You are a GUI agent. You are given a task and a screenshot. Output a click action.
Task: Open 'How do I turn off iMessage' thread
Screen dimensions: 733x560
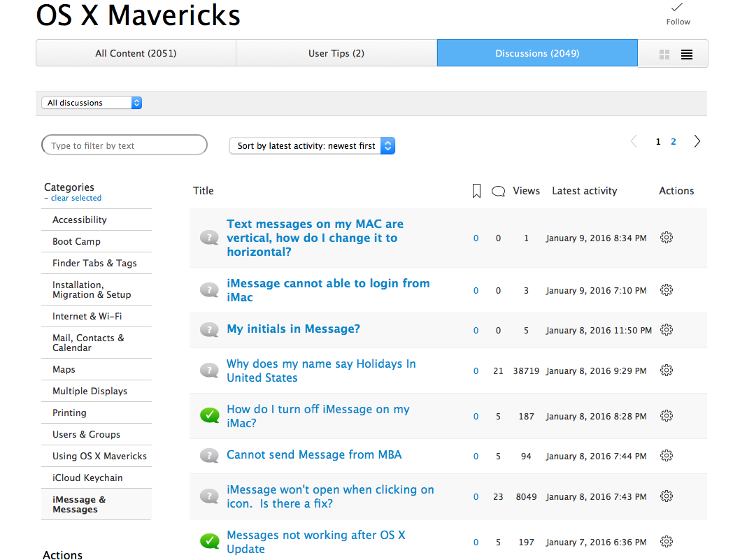[318, 416]
